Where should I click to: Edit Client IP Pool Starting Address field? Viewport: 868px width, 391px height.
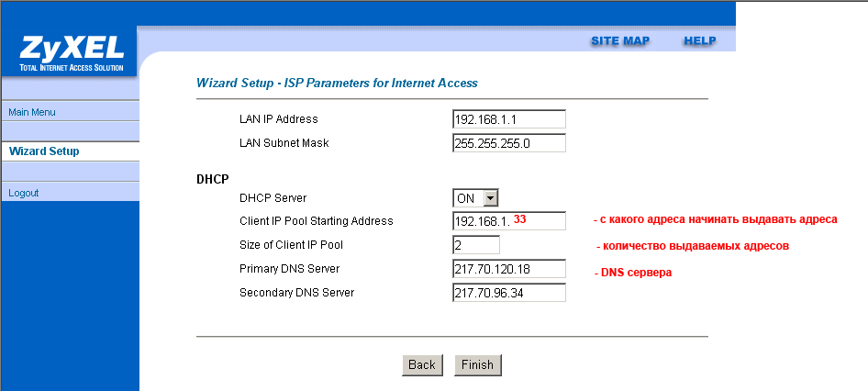[x=509, y=220]
